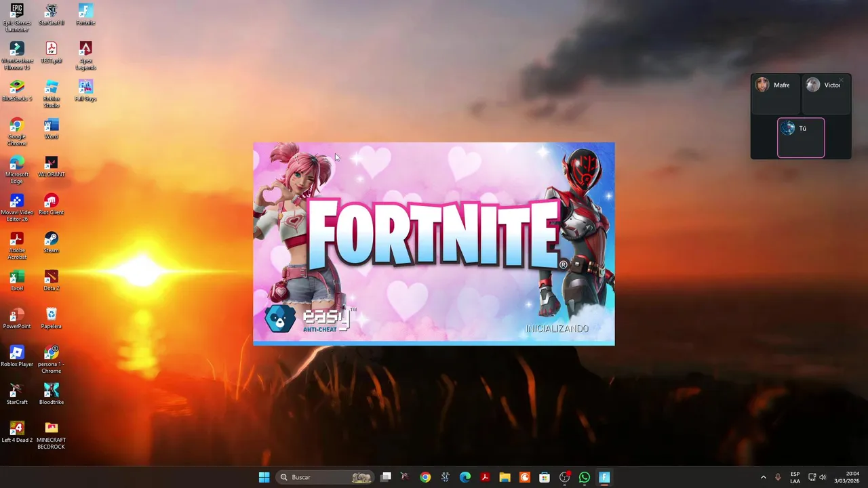Click the Adobe Acrobat desktop shortcut
The height and width of the screenshot is (488, 868).
pyautogui.click(x=17, y=245)
